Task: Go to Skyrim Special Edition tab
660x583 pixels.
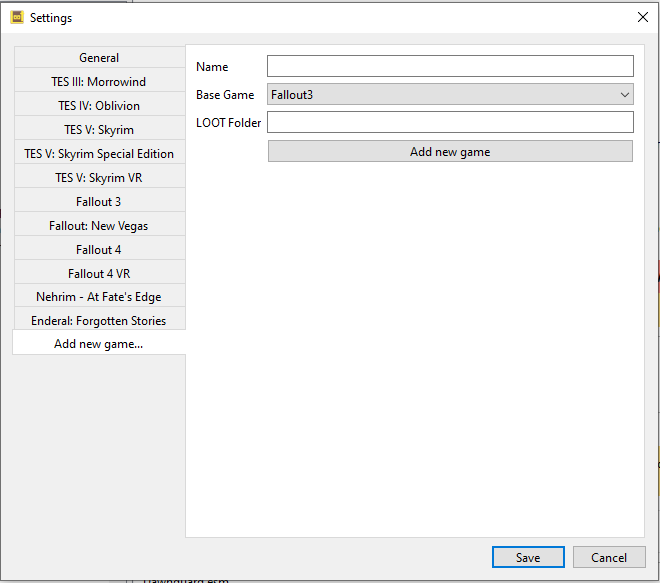Action: tap(99, 154)
